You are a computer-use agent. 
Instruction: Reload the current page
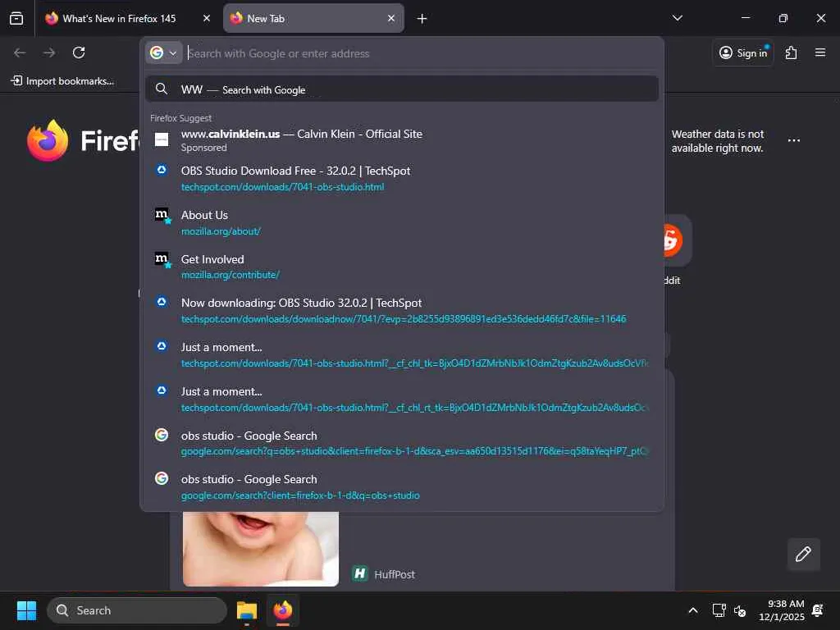(79, 52)
